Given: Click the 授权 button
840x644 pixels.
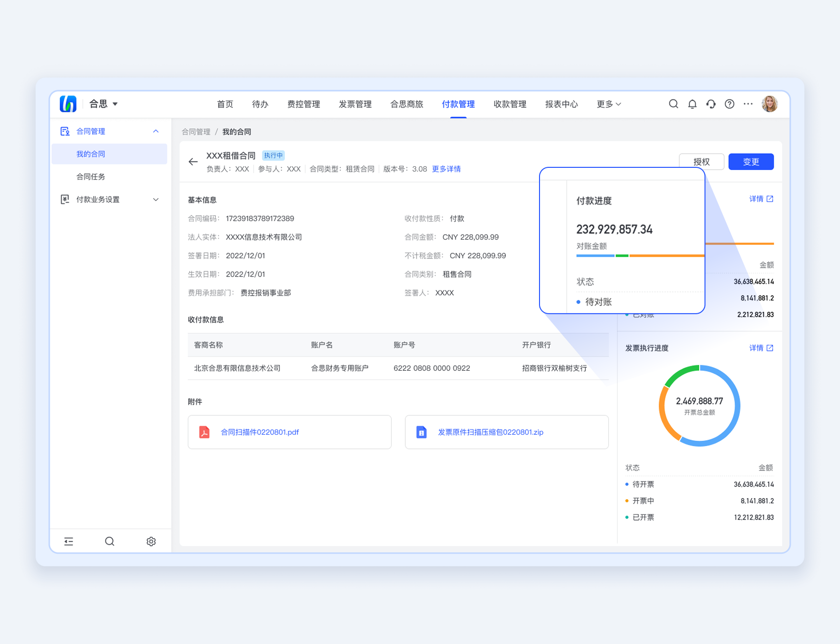Looking at the screenshot, I should pos(701,161).
